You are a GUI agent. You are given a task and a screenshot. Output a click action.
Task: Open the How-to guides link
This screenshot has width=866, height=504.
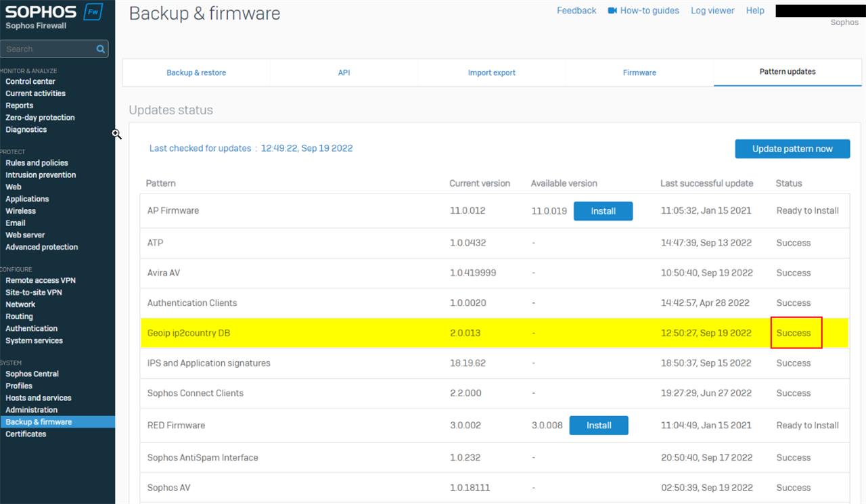(649, 11)
